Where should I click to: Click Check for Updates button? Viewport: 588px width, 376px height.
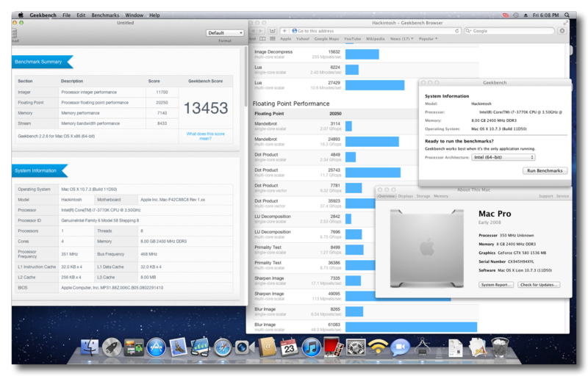pyautogui.click(x=539, y=285)
